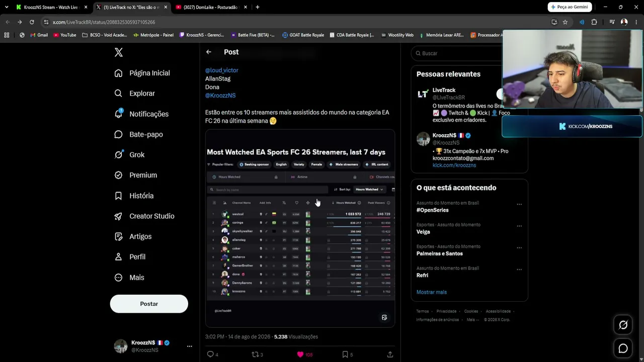The height and width of the screenshot is (362, 644).
Task: Open Bate-papo messages
Action: 138,134
